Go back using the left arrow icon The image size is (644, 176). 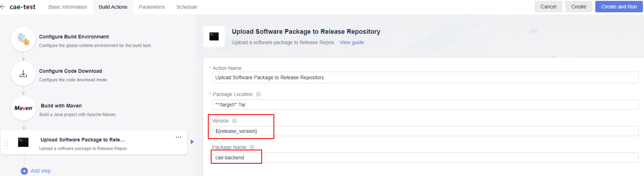point(3,7)
